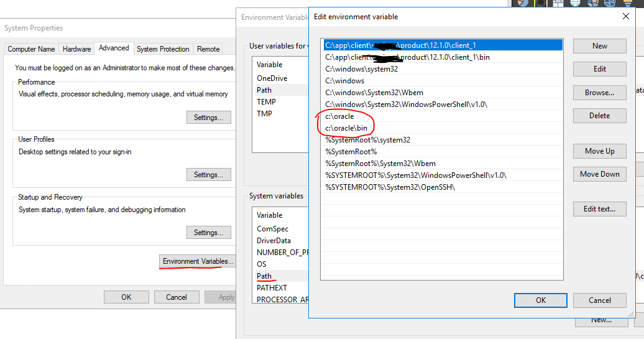The width and height of the screenshot is (644, 339).
Task: Click the Move Up button
Action: coord(600,151)
